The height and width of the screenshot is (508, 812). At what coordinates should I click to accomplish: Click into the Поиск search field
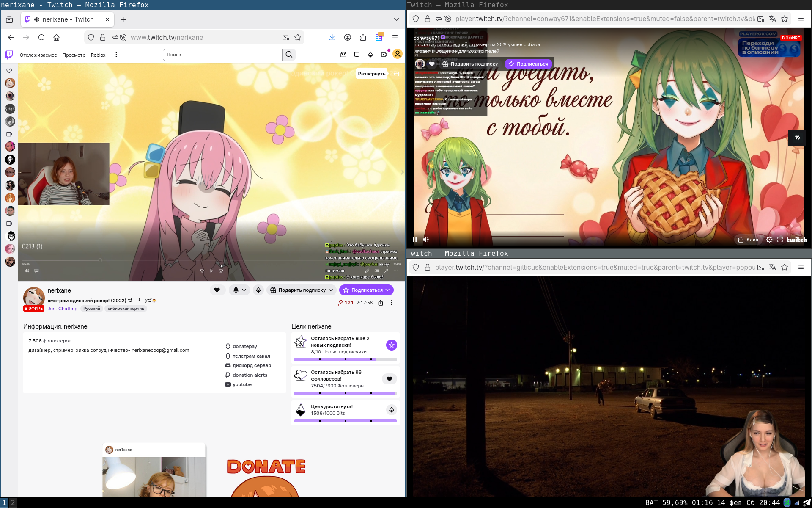pos(222,55)
